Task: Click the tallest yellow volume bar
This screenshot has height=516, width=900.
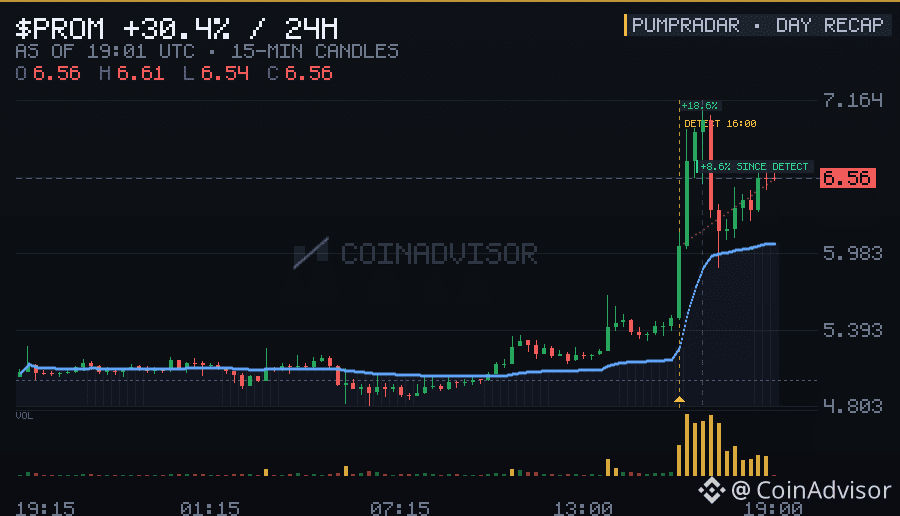Action: click(x=687, y=445)
